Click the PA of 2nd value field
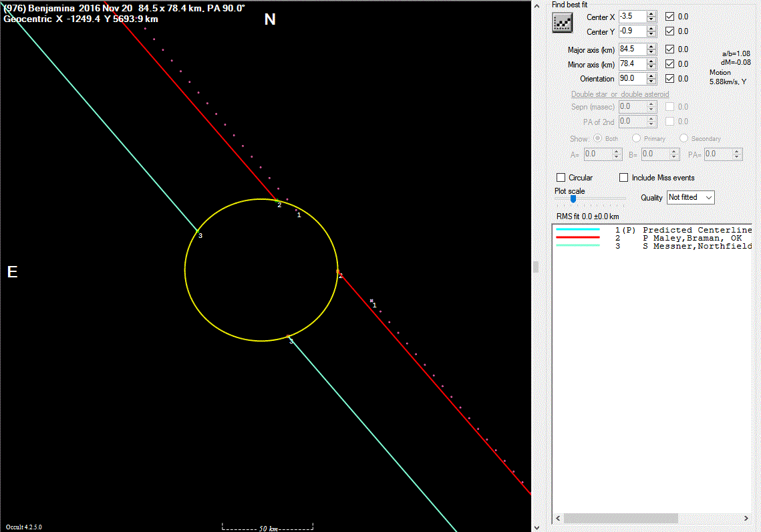The image size is (761, 532). (633, 122)
